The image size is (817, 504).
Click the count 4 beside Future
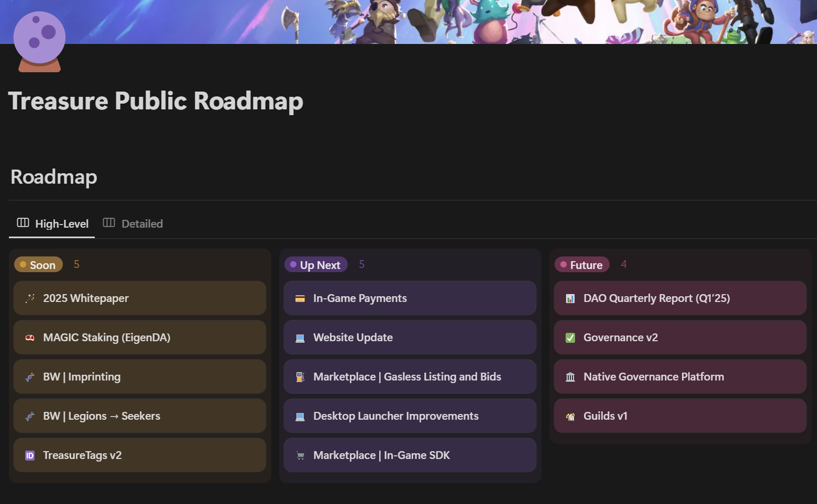point(623,264)
